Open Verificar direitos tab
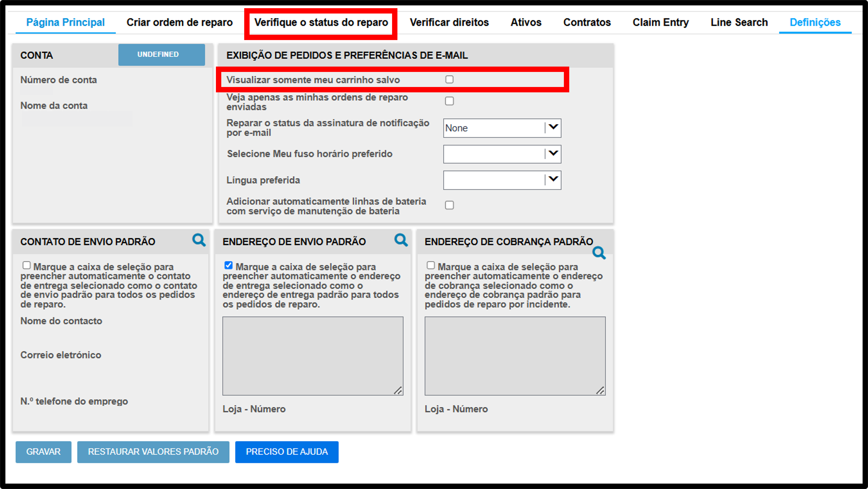868x489 pixels. pos(449,22)
